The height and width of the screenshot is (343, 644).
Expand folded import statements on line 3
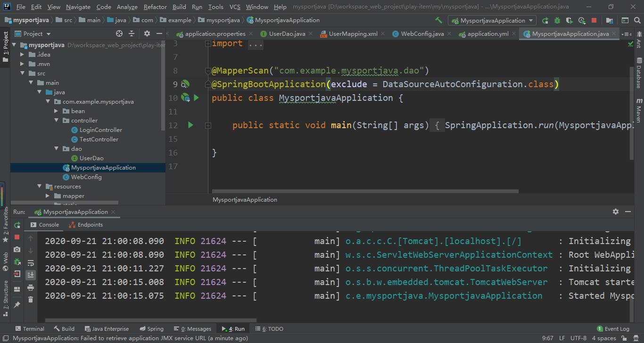tap(208, 43)
